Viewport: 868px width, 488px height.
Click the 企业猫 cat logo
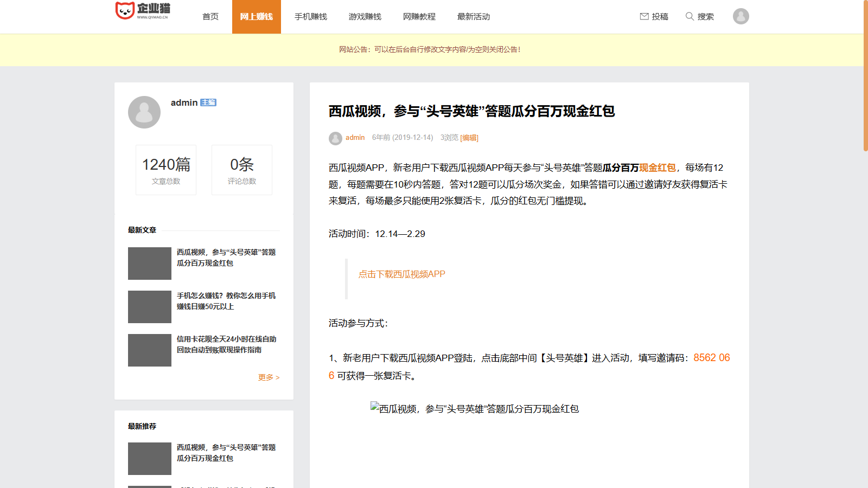click(x=125, y=10)
